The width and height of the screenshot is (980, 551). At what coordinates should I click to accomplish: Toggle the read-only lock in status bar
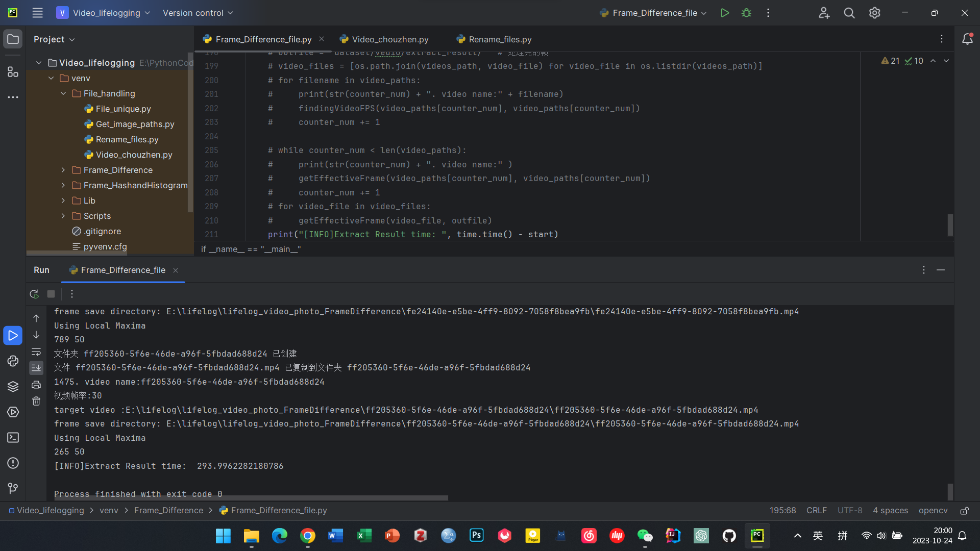964,511
